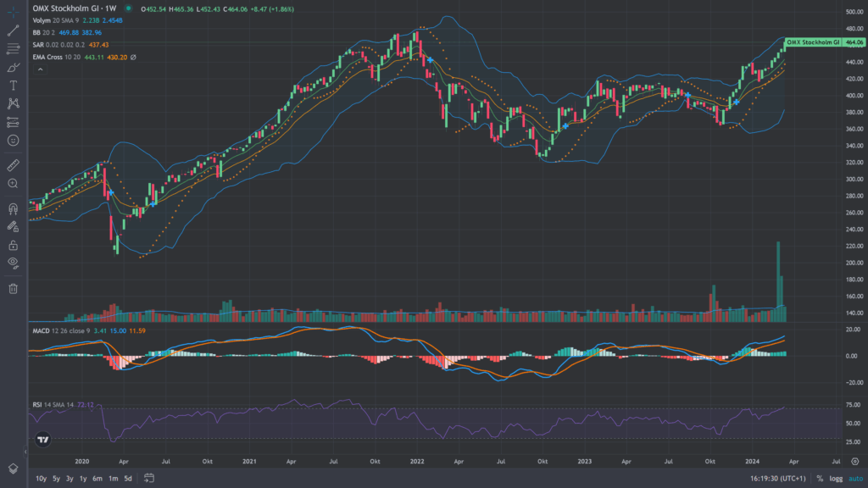Set chart range to 6m
Screen dimensions: 868x488
[x=97, y=479]
